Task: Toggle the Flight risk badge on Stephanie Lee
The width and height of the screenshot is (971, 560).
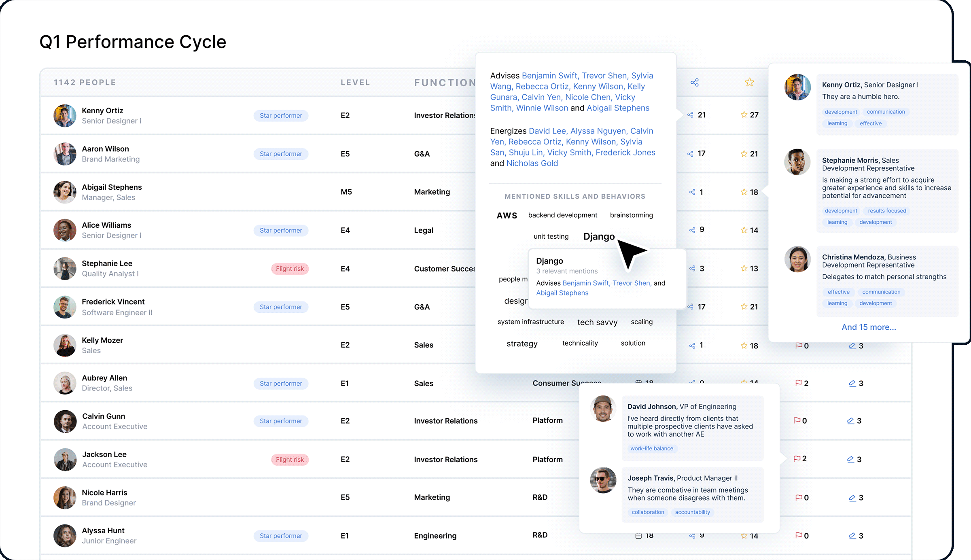Action: pos(290,268)
